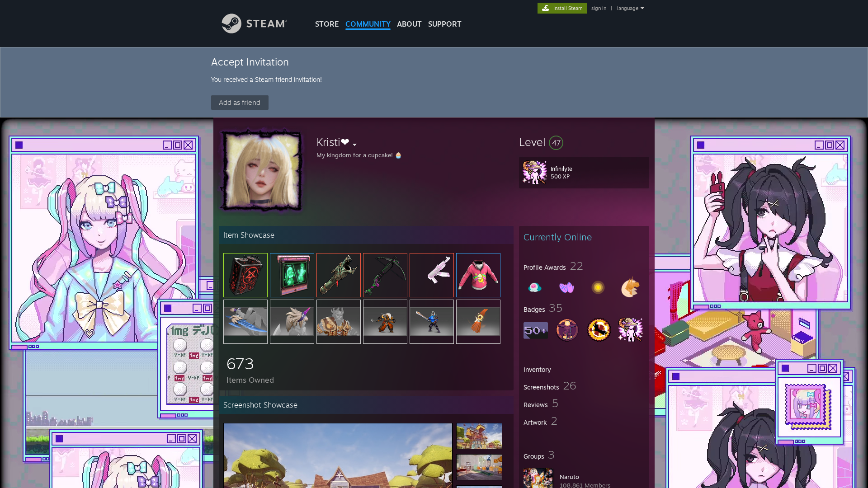Screen dimensions: 868x488
Task: Open the first small screenshot thumbnail
Action: [x=479, y=436]
